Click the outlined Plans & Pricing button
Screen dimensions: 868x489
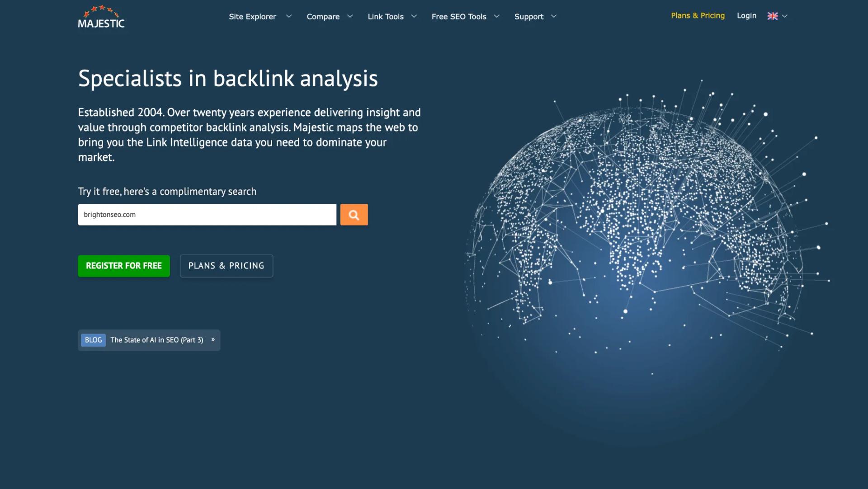226,266
